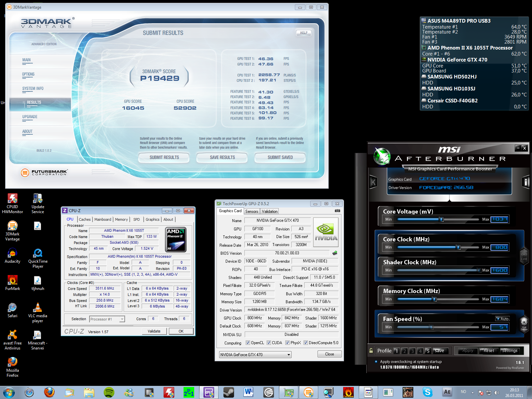The height and width of the screenshot is (399, 532).
Task: Switch to Sensors tab in GPU-Z
Action: tap(252, 211)
